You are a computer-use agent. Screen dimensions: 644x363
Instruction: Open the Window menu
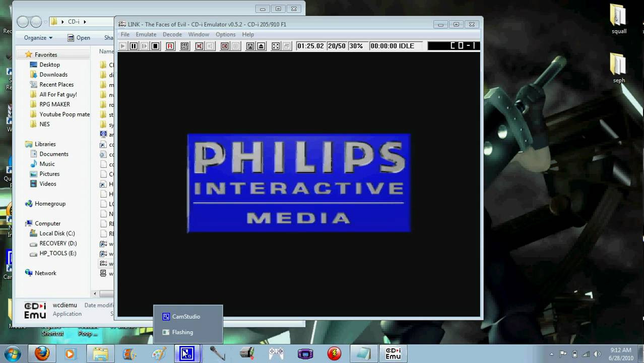[199, 34]
